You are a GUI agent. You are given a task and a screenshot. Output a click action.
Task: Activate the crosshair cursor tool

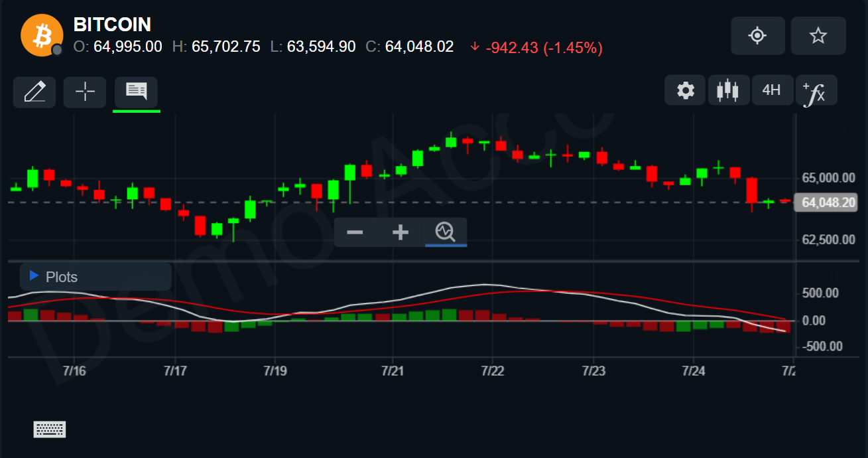tap(85, 92)
